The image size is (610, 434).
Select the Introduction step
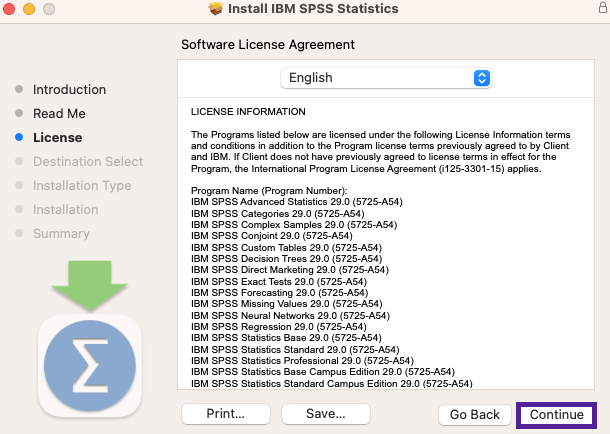(x=69, y=89)
